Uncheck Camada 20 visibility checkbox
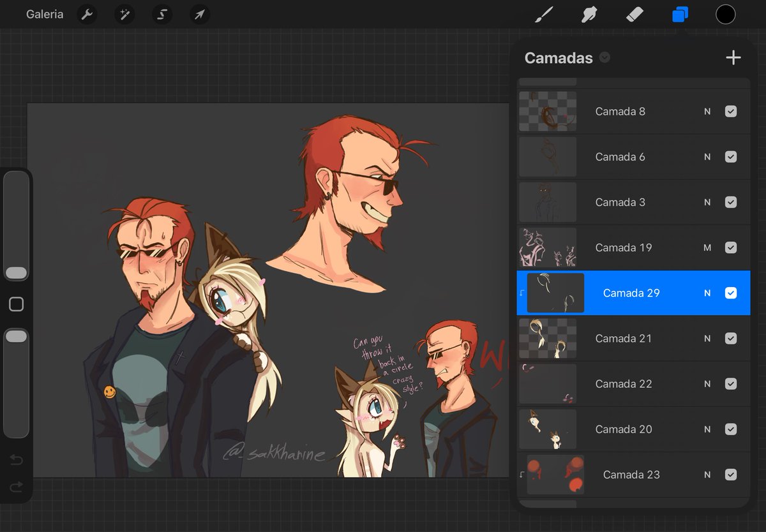The image size is (766, 532). [x=731, y=429]
